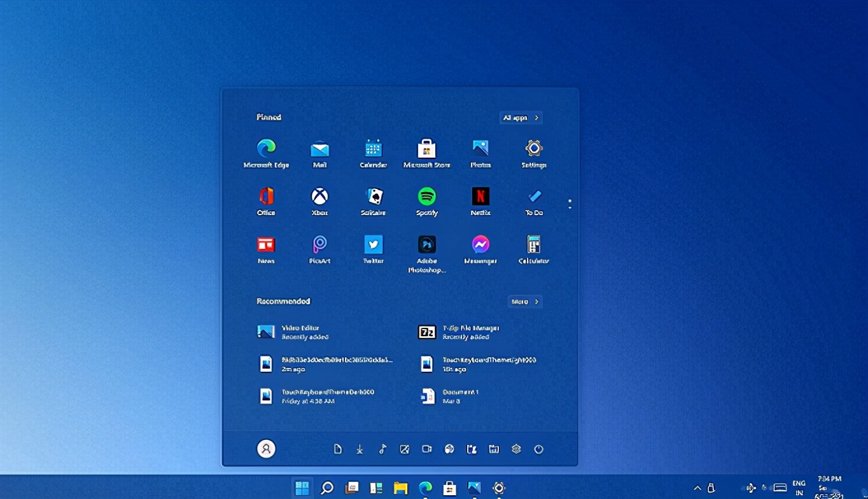Open File Explorer from Start footer
Viewport: 868px width, 499px height.
494,449
